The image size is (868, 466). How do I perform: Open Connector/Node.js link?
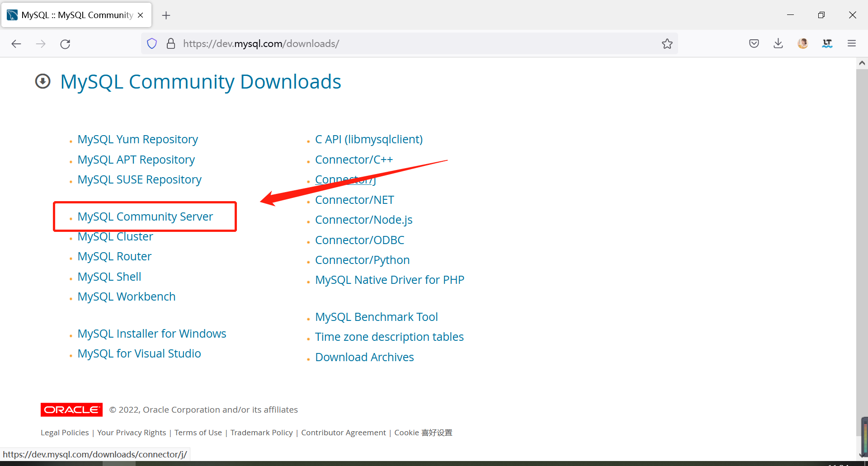click(364, 220)
